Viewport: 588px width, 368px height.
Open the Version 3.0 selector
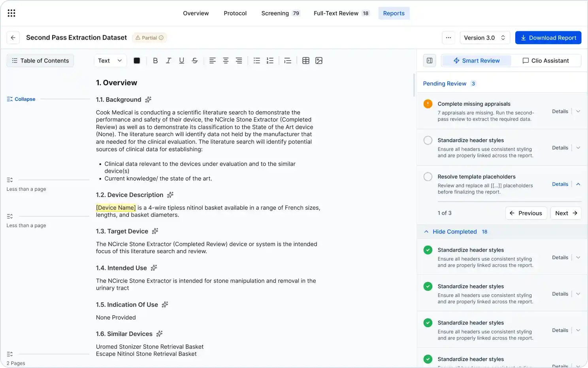pos(485,38)
